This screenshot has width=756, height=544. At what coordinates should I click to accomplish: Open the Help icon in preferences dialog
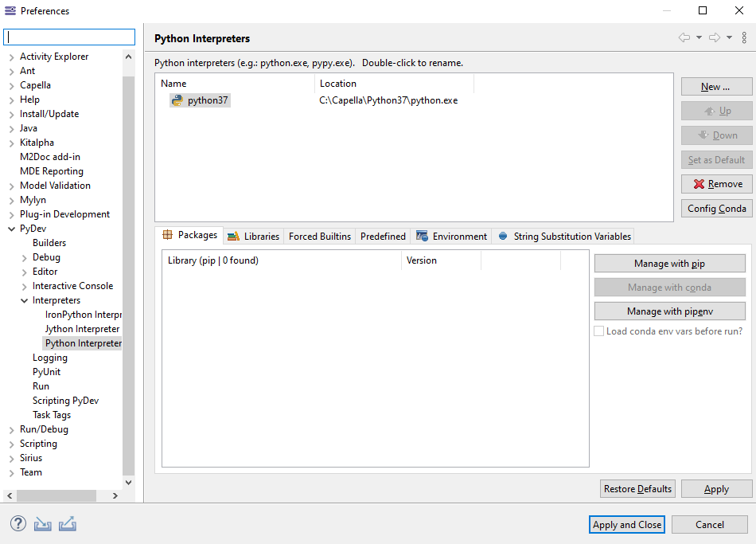pyautogui.click(x=17, y=523)
